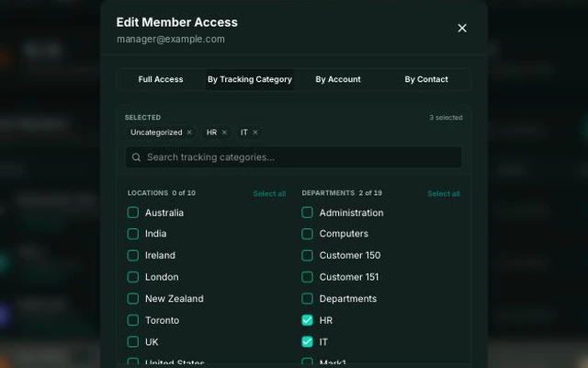The image size is (588, 368).
Task: Click the '3 selected' count
Action: click(446, 118)
